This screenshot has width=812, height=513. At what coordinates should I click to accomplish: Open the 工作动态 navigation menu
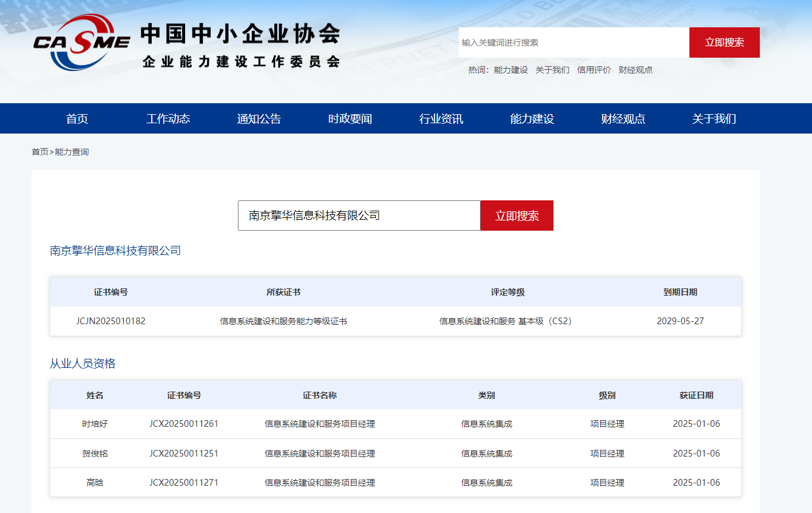tap(168, 119)
